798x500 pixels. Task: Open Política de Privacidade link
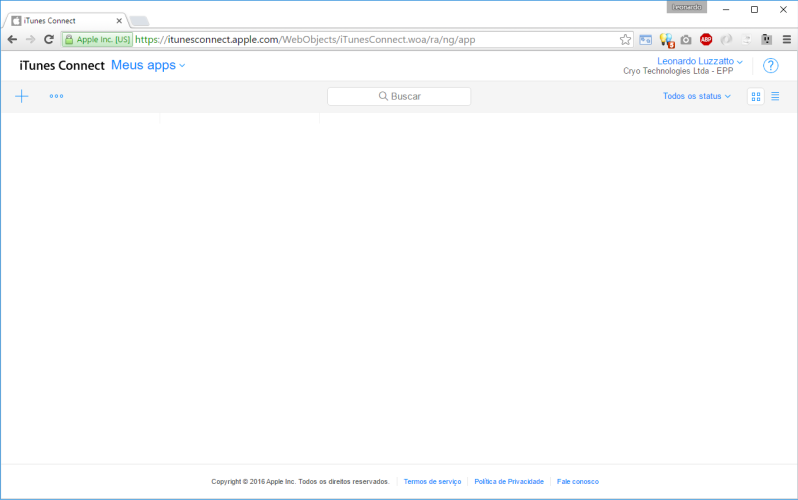(x=509, y=481)
